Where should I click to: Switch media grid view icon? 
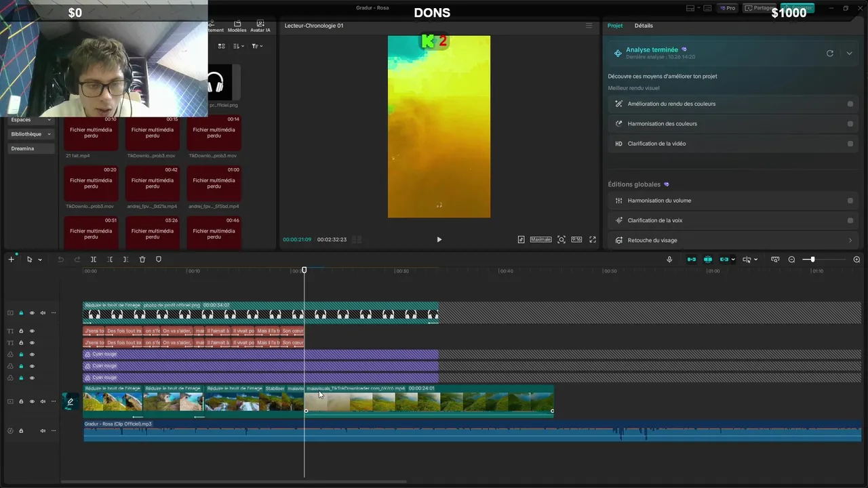(x=221, y=46)
